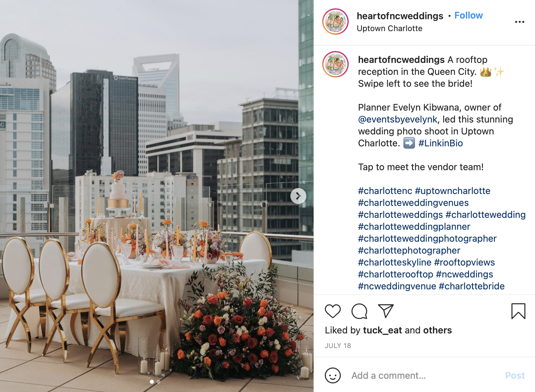Open Uptown Charlotte location page
Image resolution: width=535 pixels, height=392 pixels.
[x=389, y=28]
